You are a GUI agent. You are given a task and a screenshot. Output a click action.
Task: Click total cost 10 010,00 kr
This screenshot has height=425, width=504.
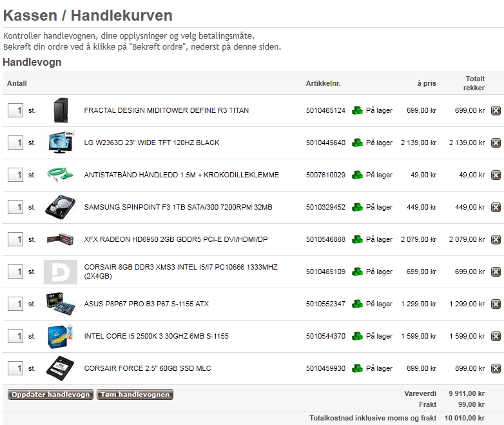[465, 418]
